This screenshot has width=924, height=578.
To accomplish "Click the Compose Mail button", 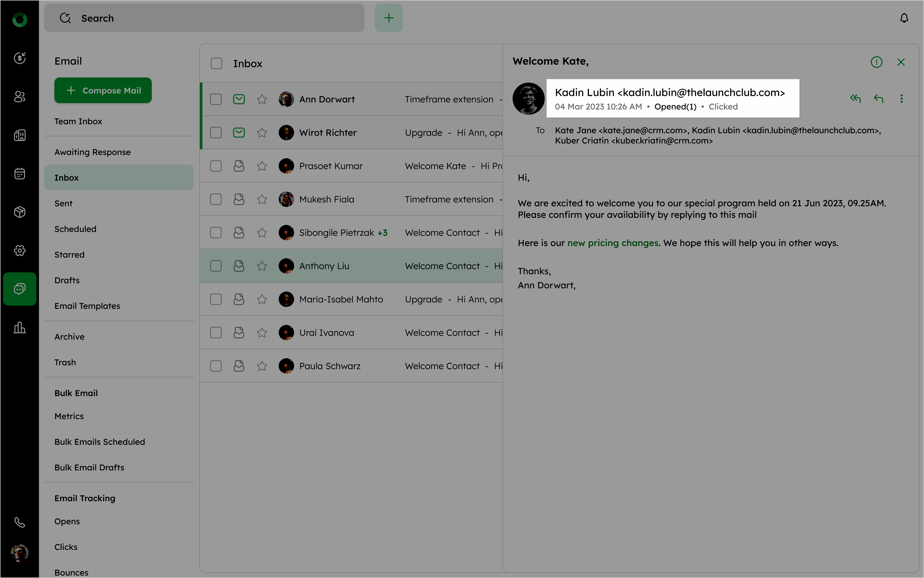I will pos(103,90).
